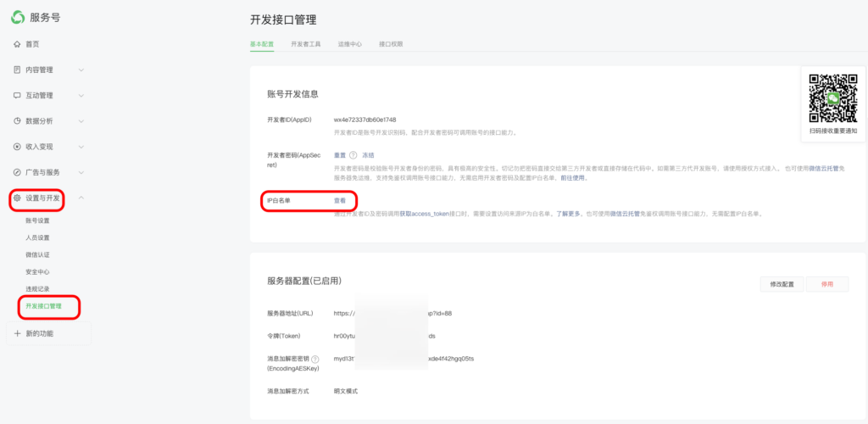Click help icon next to AppSecret 重置
The image size is (868, 424).
point(353,155)
